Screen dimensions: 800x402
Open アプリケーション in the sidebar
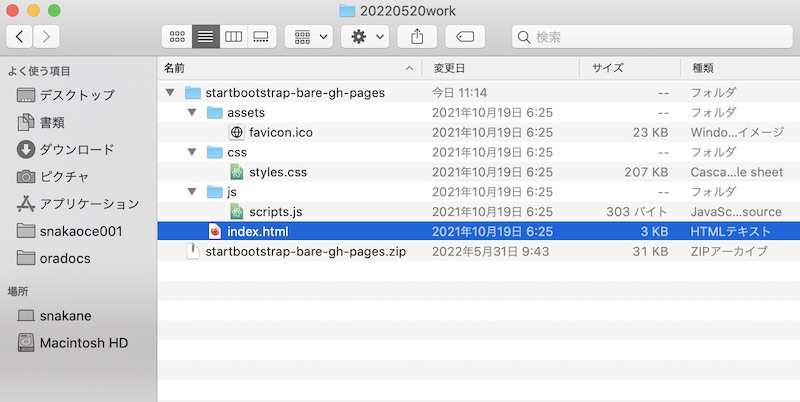coord(89,203)
